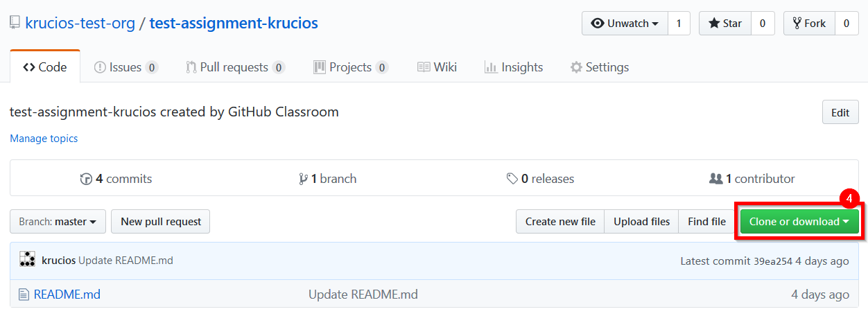Expand the Branch: master selector
868x316 pixels.
click(x=58, y=222)
